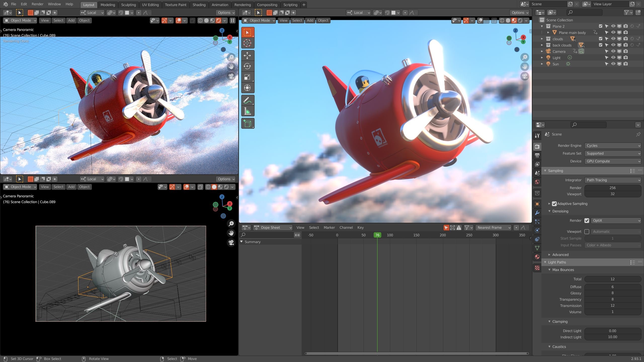Screen dimensions: 644x362
Task: Select the Annotate tool
Action: [248, 100]
